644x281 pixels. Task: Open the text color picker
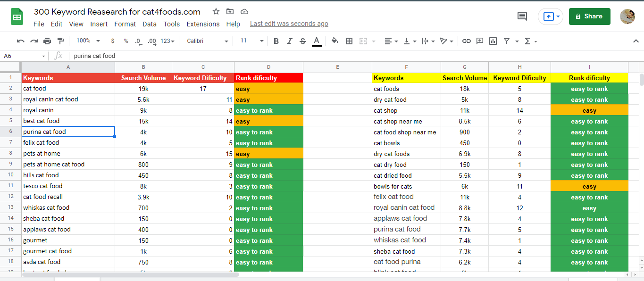(317, 41)
